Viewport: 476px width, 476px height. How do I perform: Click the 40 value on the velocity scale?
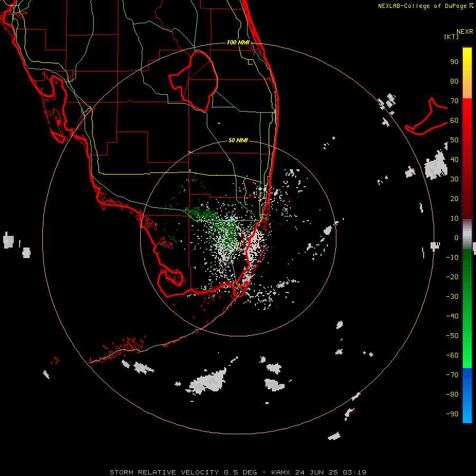pyautogui.click(x=454, y=160)
